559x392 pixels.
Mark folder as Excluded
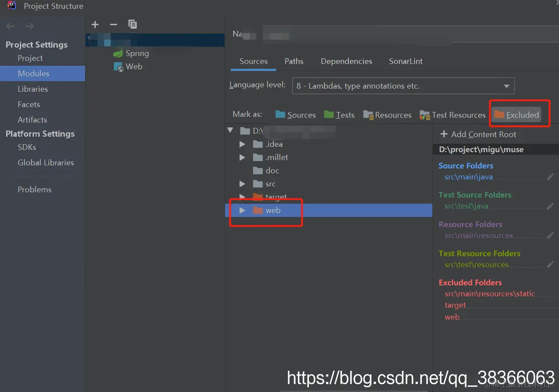click(517, 115)
